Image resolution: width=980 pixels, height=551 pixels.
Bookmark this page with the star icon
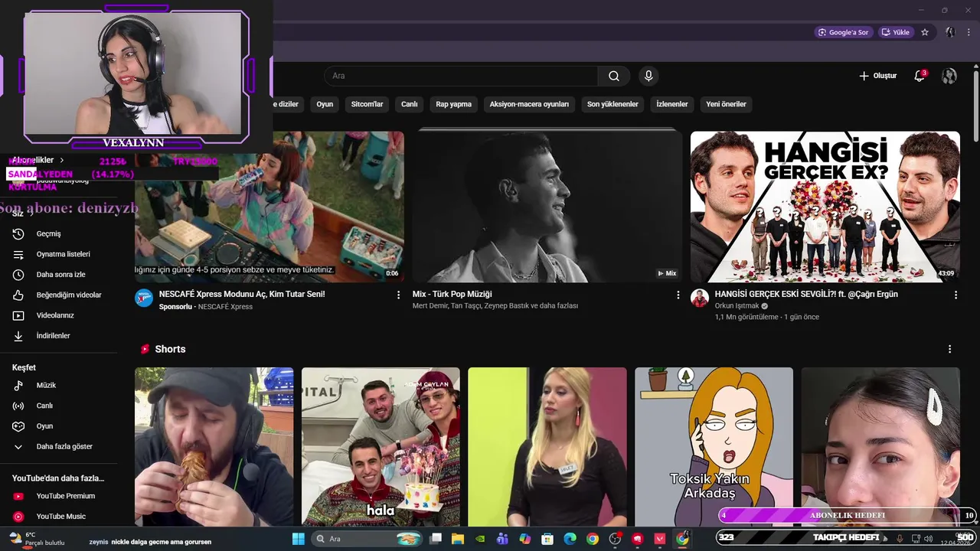(x=925, y=32)
